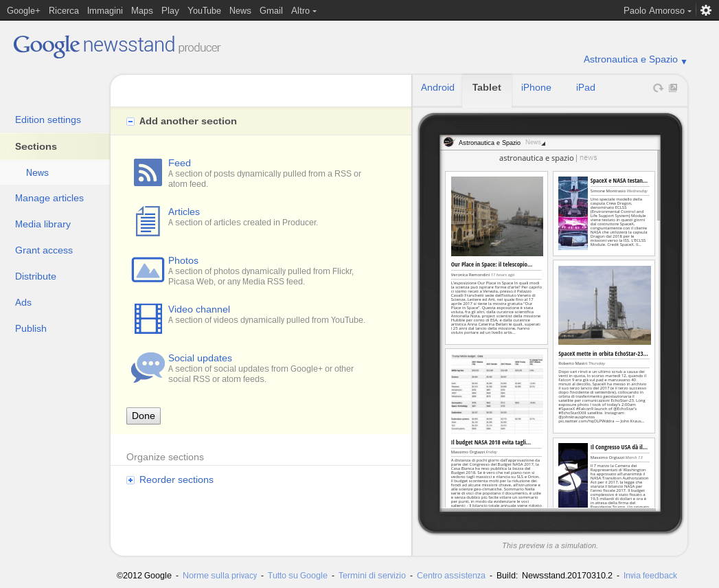This screenshot has height=588, width=719.
Task: Switch to the iPad preview tab
Action: (586, 88)
